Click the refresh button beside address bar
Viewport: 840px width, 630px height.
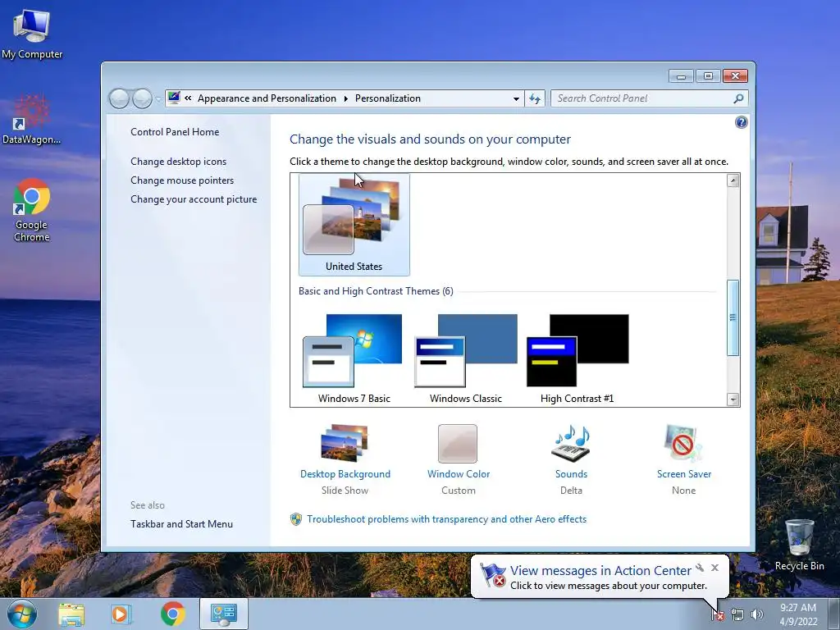(x=535, y=98)
